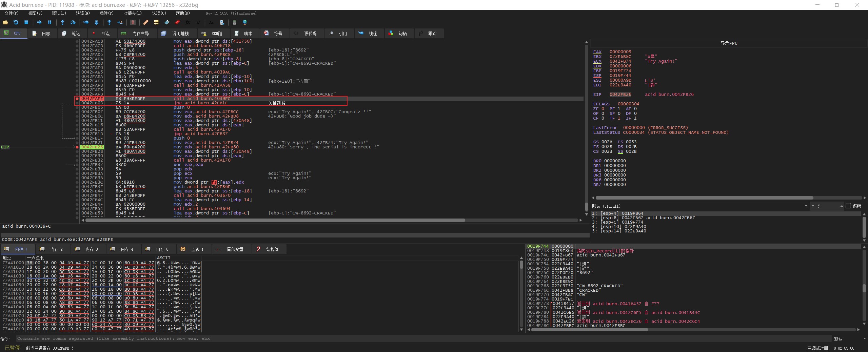Toggle breakpoint dot at address 0042FAFE
Viewport: 868px width, 352px height.
pyautogui.click(x=77, y=99)
